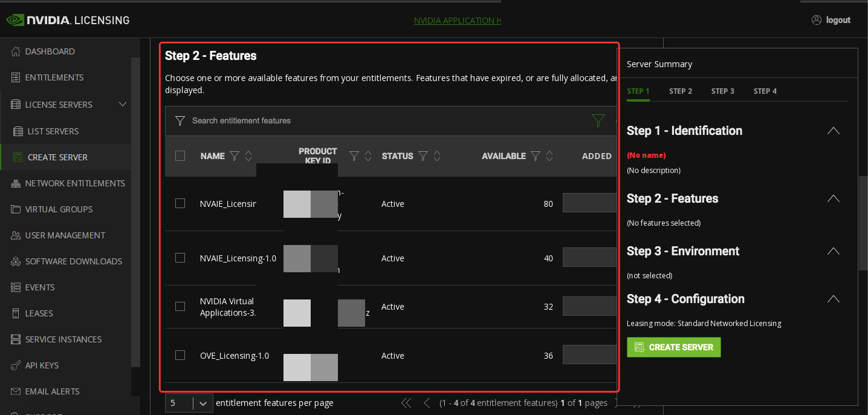Sort by the AVAILABLE column arrows
The height and width of the screenshot is (415, 868).
coord(549,156)
